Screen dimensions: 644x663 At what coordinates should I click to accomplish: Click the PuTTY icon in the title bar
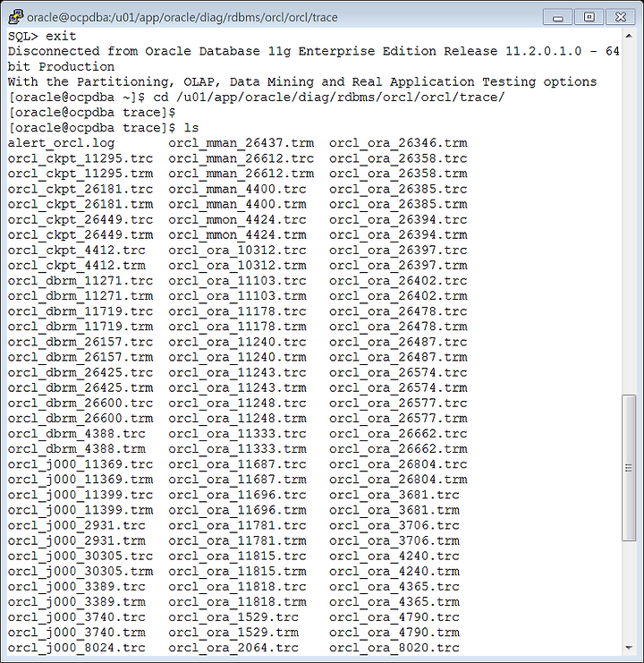click(x=15, y=17)
